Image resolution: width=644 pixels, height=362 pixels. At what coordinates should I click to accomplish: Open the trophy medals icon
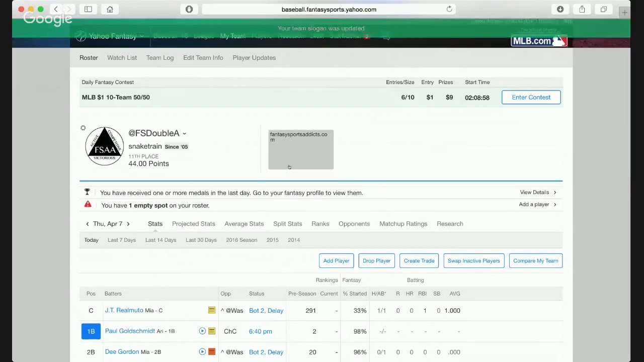tap(87, 192)
